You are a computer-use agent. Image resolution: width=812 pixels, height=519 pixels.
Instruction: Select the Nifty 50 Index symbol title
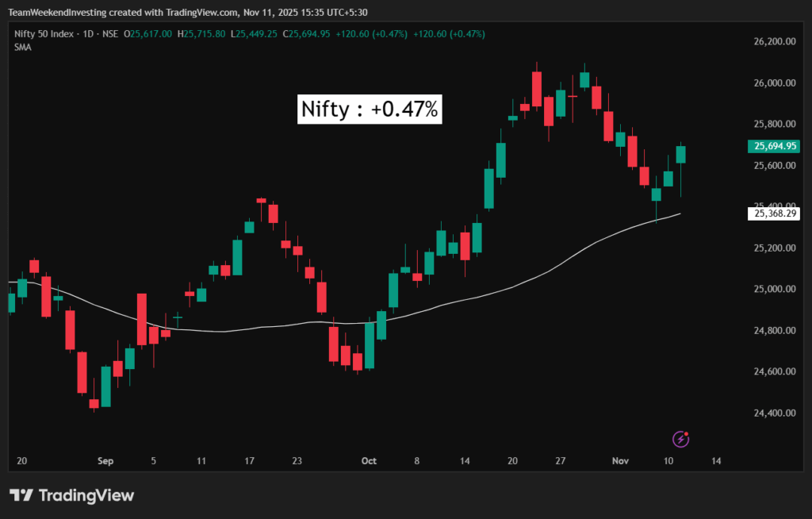coord(47,33)
